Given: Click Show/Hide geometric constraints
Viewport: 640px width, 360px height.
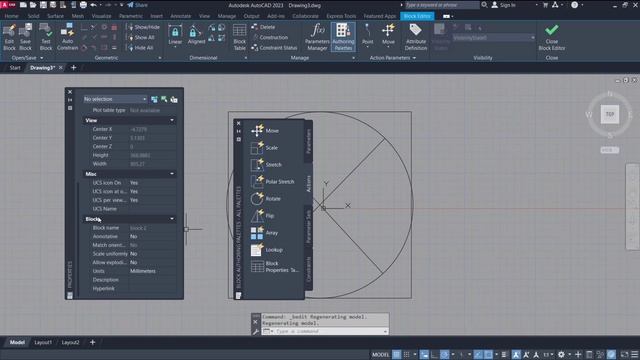Looking at the screenshot, I should [143, 27].
